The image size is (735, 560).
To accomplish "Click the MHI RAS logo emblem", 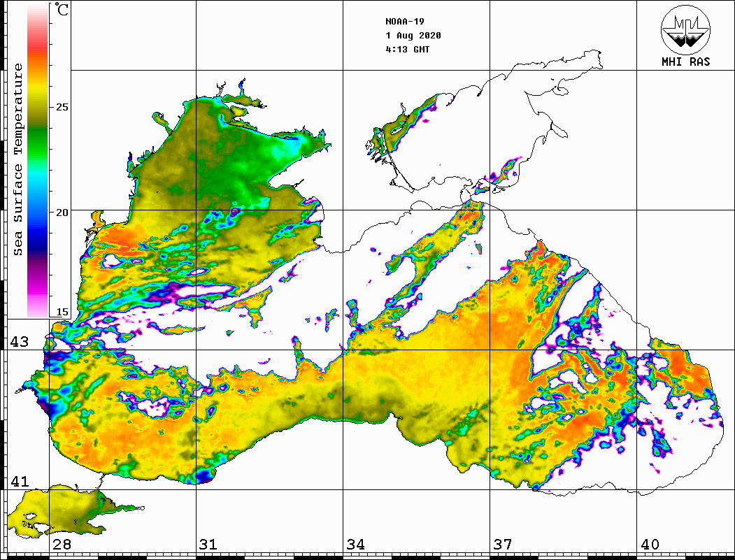I will point(685,30).
